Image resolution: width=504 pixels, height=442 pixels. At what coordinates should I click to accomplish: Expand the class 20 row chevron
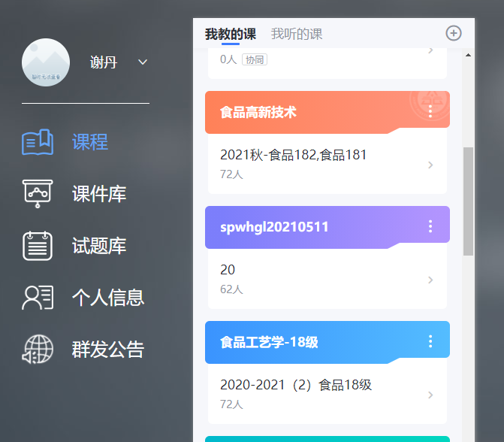[x=430, y=280]
